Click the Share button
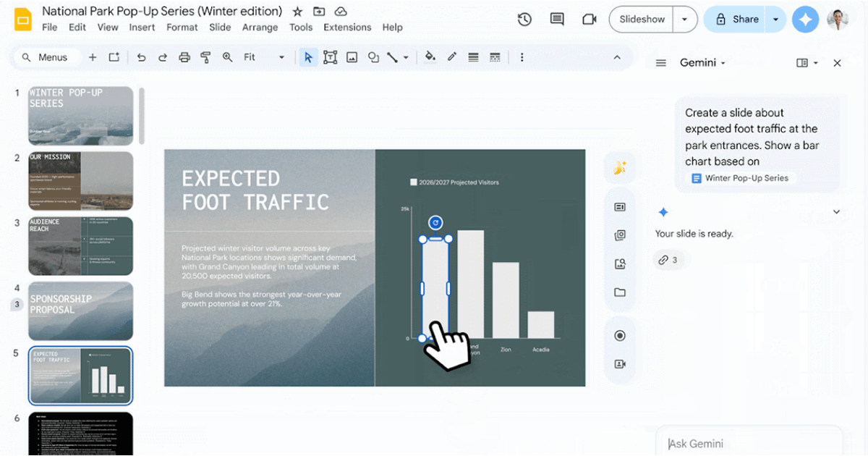The height and width of the screenshot is (456, 868). point(736,20)
